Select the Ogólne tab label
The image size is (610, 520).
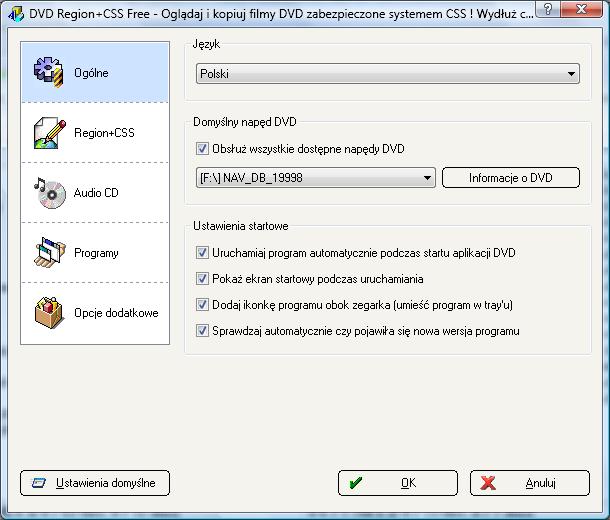point(91,73)
